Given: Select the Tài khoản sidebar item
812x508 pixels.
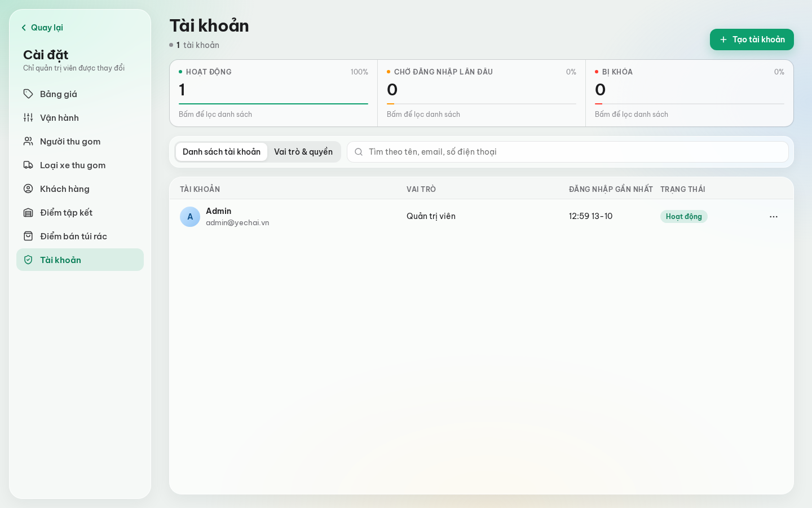Looking at the screenshot, I should pos(80,260).
